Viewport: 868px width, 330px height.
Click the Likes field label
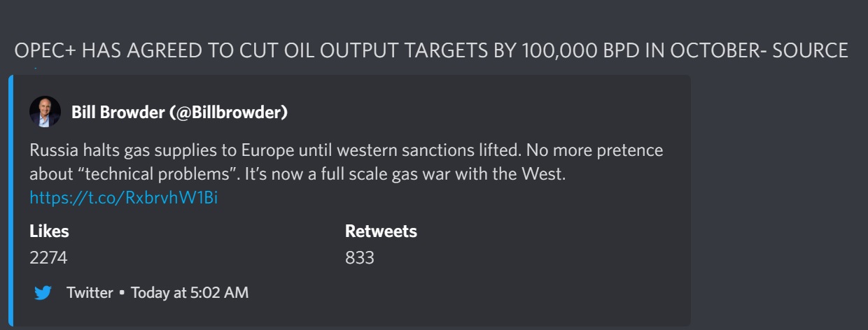(x=49, y=231)
